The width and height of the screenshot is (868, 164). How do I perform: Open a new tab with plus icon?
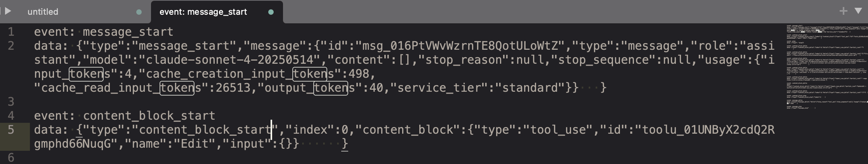pos(843,11)
